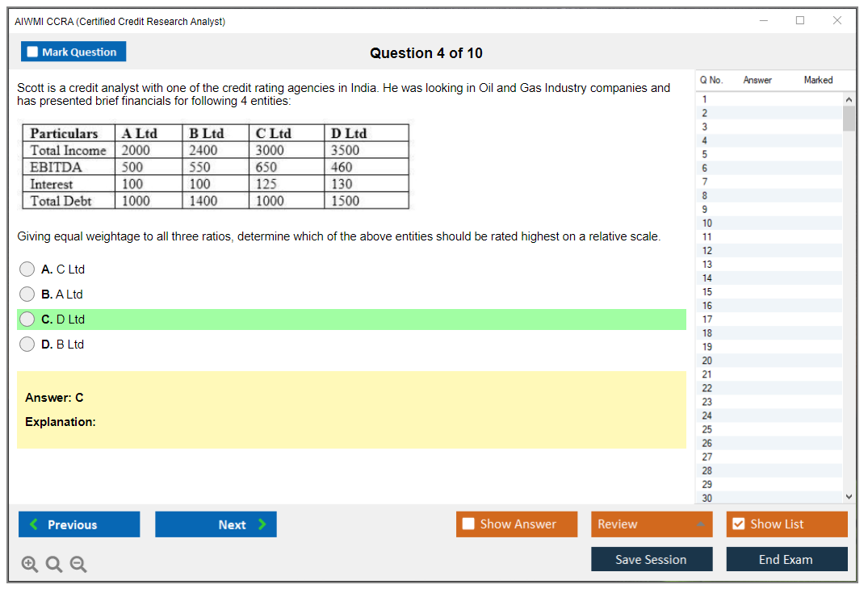Check the Mark Question checkbox
Image resolution: width=868 pixels, height=593 pixels.
pyautogui.click(x=33, y=52)
